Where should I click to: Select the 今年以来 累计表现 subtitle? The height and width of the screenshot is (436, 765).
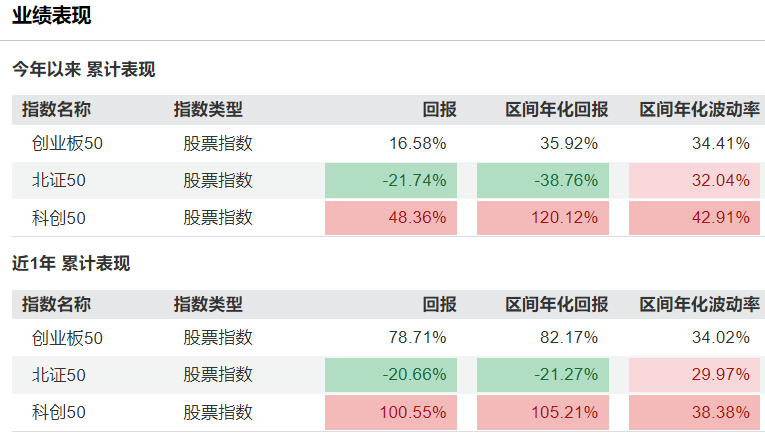tap(83, 69)
